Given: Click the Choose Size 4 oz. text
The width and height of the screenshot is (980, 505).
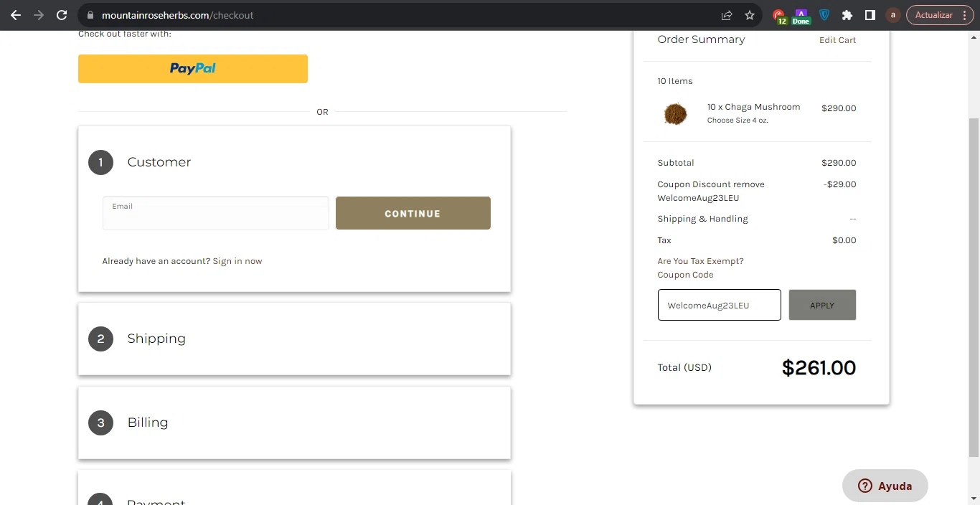Looking at the screenshot, I should (x=738, y=121).
